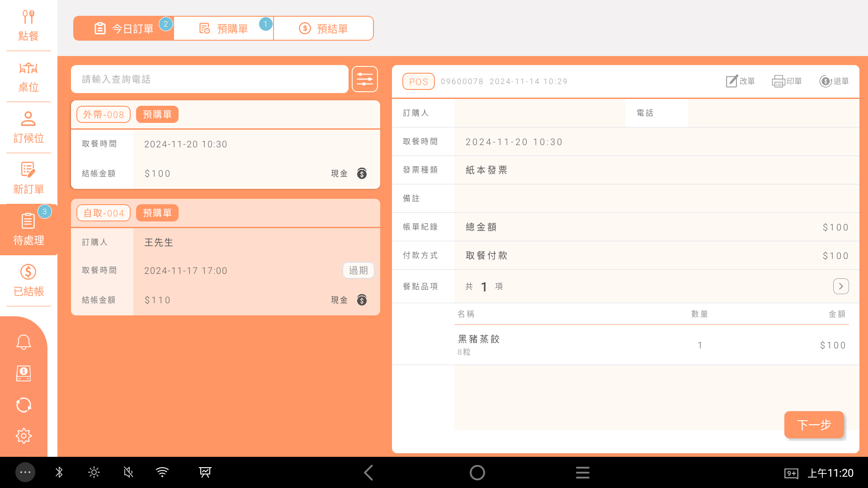Click the phone number search field
This screenshot has width=868, height=488.
pos(209,80)
